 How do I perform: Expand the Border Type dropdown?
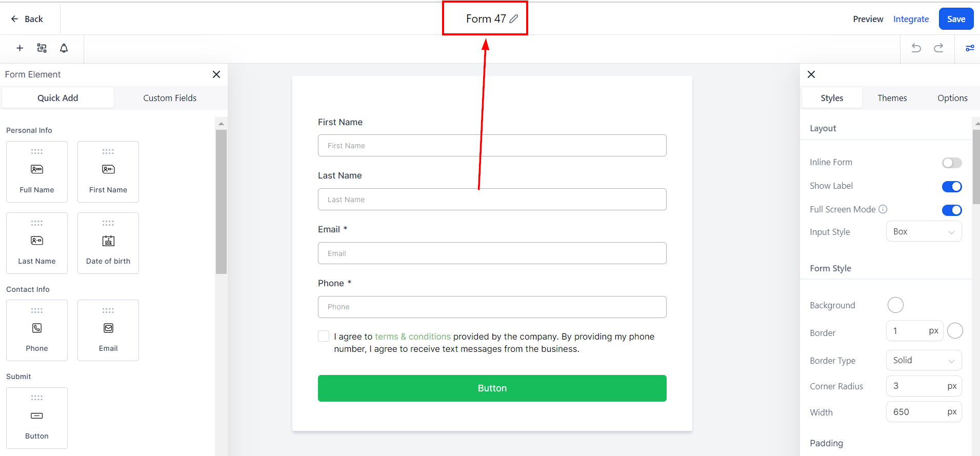click(924, 361)
